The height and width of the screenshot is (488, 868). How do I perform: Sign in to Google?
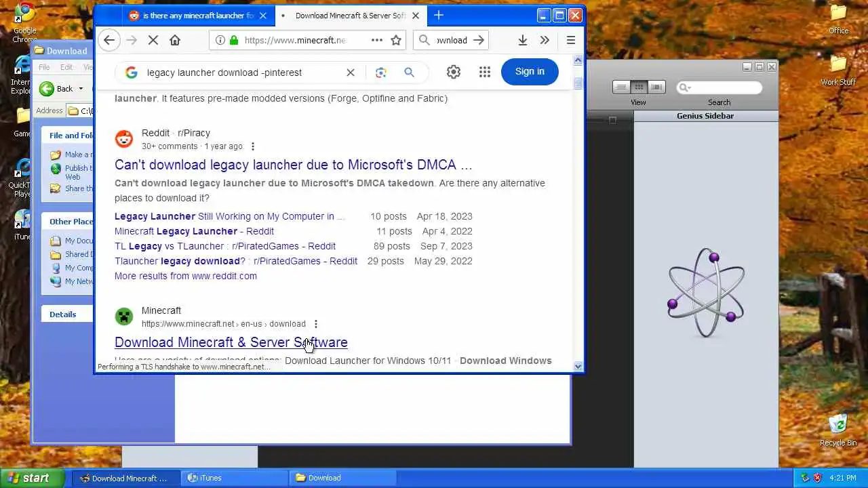tap(530, 71)
